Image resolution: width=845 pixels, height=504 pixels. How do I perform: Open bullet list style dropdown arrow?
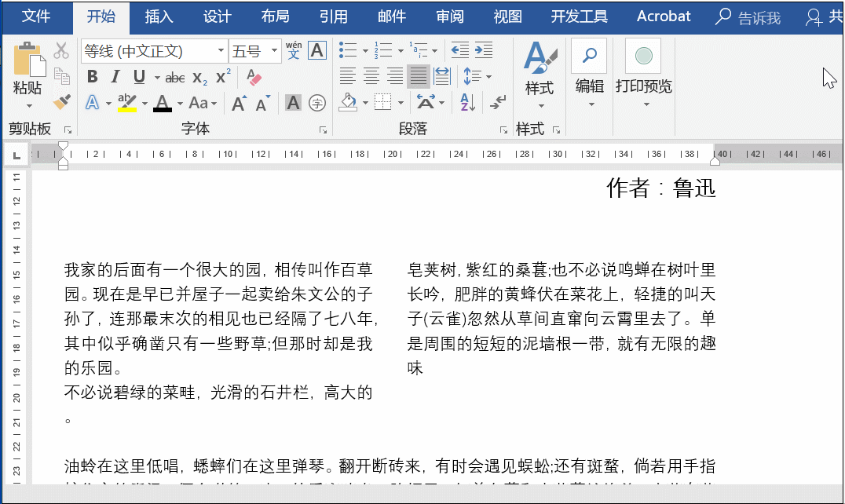click(x=365, y=51)
